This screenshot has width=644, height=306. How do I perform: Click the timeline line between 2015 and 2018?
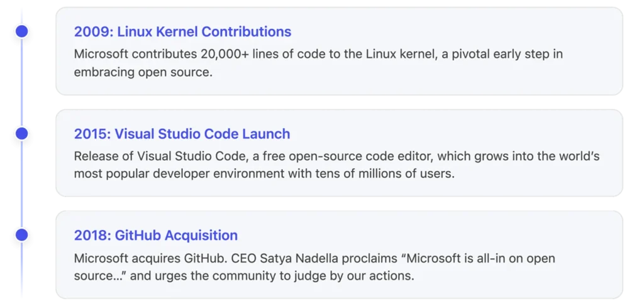click(21, 185)
